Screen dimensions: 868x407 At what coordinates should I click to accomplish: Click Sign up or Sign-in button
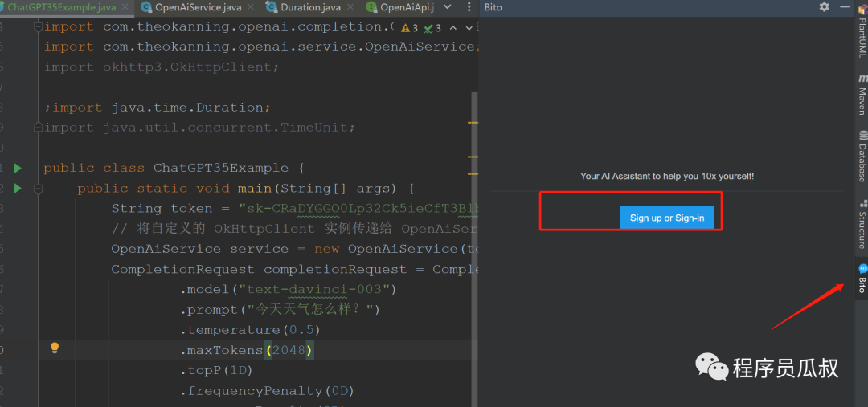click(667, 218)
